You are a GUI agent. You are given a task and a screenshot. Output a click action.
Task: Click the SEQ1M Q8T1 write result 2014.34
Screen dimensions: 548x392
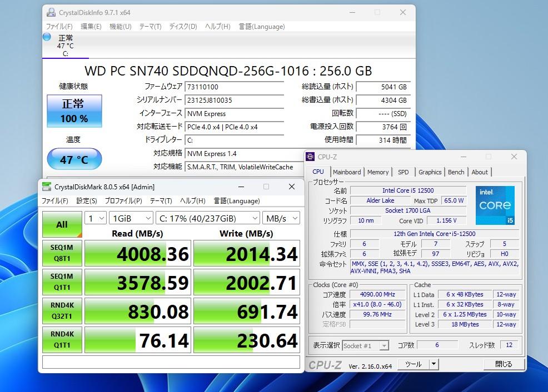click(247, 253)
